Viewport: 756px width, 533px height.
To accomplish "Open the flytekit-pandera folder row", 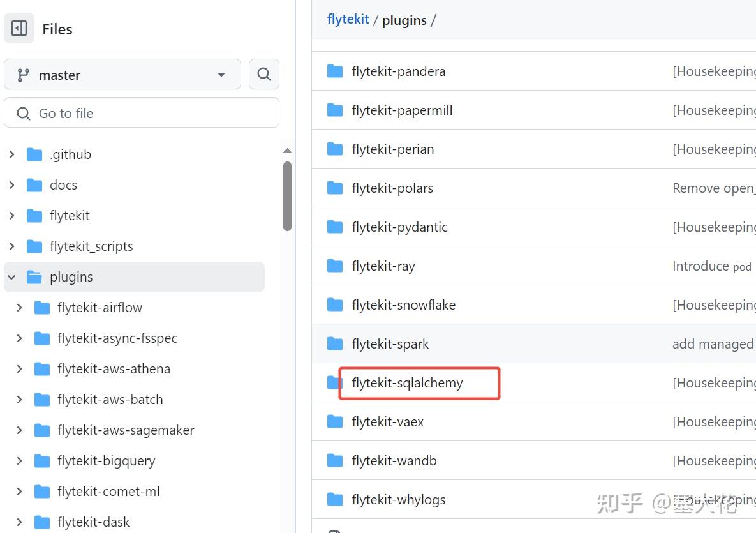I will point(398,71).
